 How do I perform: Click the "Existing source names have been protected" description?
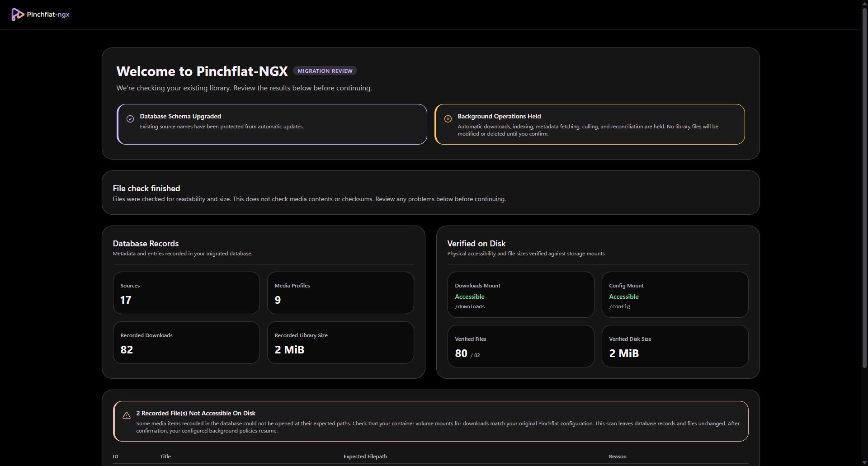[x=222, y=127]
